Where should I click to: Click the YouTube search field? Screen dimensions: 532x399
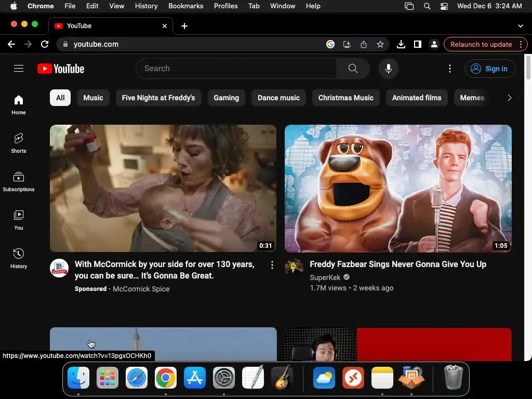point(236,69)
